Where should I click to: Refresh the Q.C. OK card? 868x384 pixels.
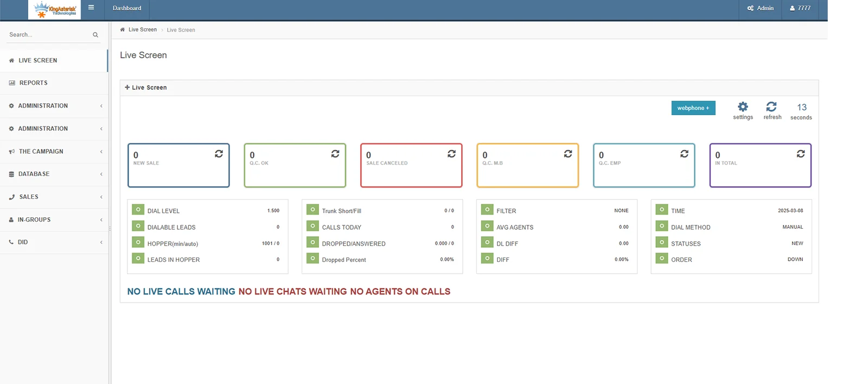pos(335,154)
